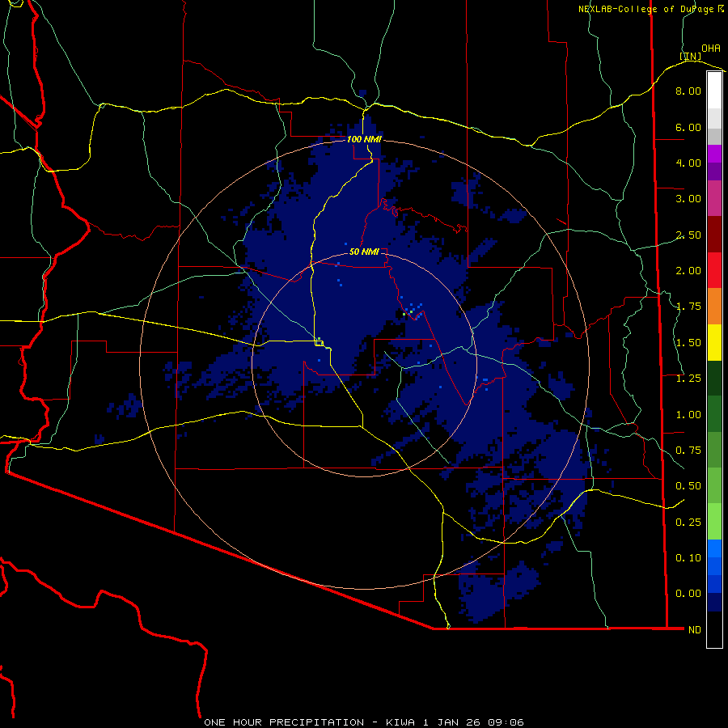The image size is (728, 728).
Task: Click the '0.75' legend value
Action: point(688,451)
